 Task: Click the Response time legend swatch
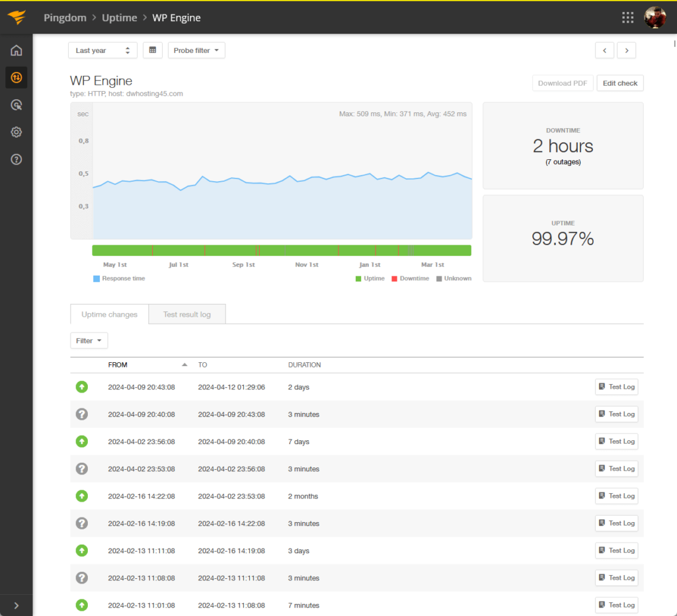(97, 278)
